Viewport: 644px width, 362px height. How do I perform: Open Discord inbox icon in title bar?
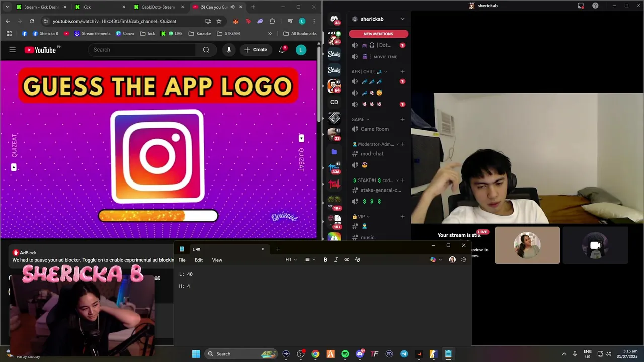[581, 6]
